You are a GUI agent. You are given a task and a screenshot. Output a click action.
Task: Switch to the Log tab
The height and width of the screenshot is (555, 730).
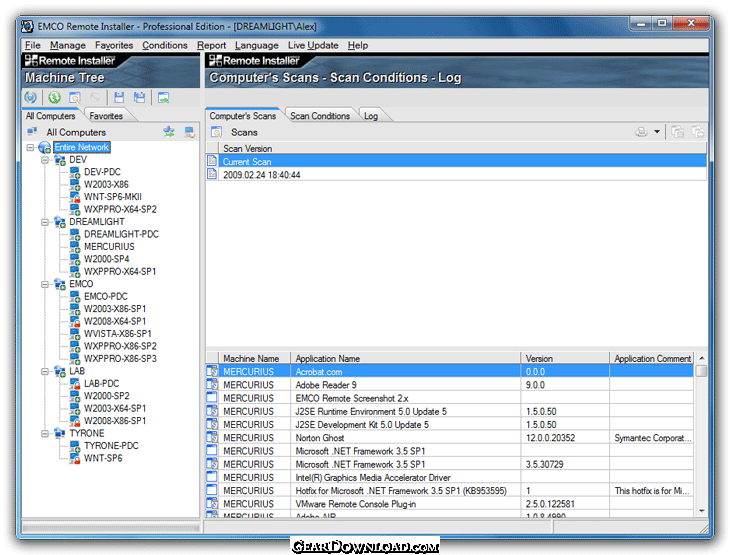(x=371, y=116)
